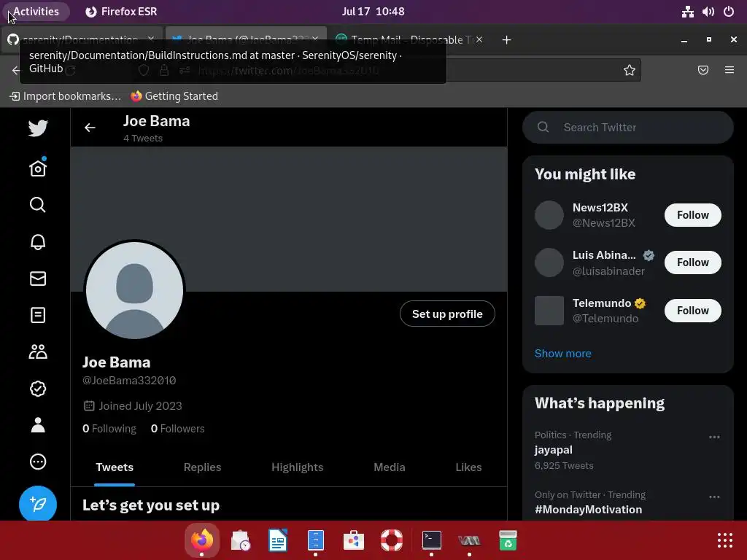
Task: Open the Software store dock icon
Action: coord(354,540)
